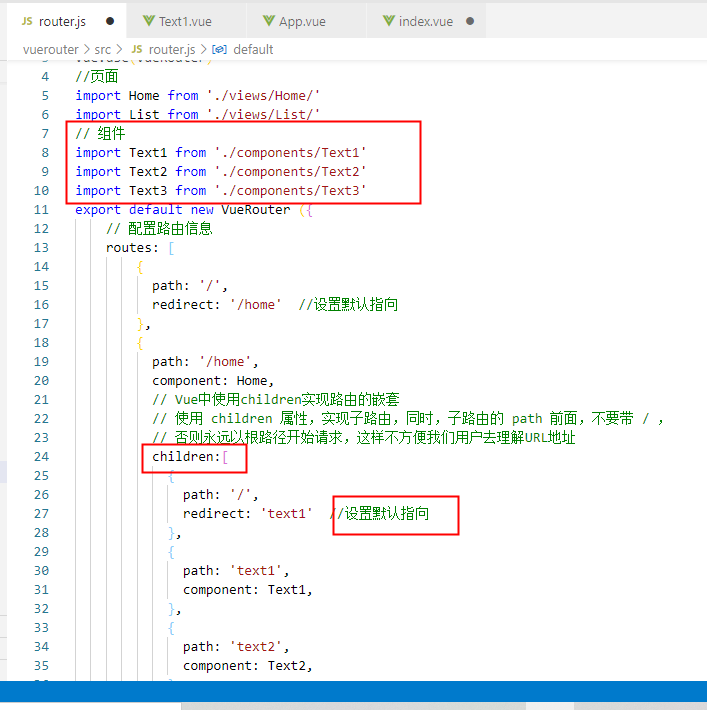
Task: Click the Vue icon on index.vue tab
Action: click(389, 21)
